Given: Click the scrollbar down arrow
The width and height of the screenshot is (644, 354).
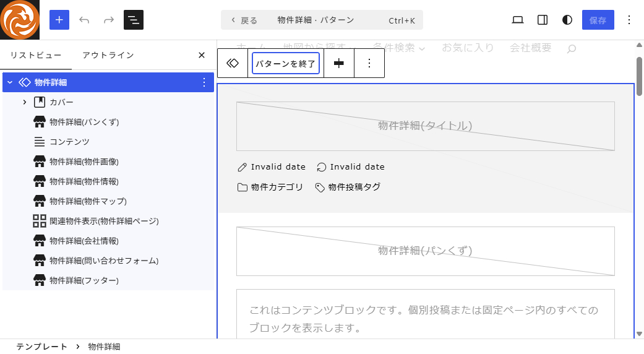Looking at the screenshot, I should pos(639,334).
